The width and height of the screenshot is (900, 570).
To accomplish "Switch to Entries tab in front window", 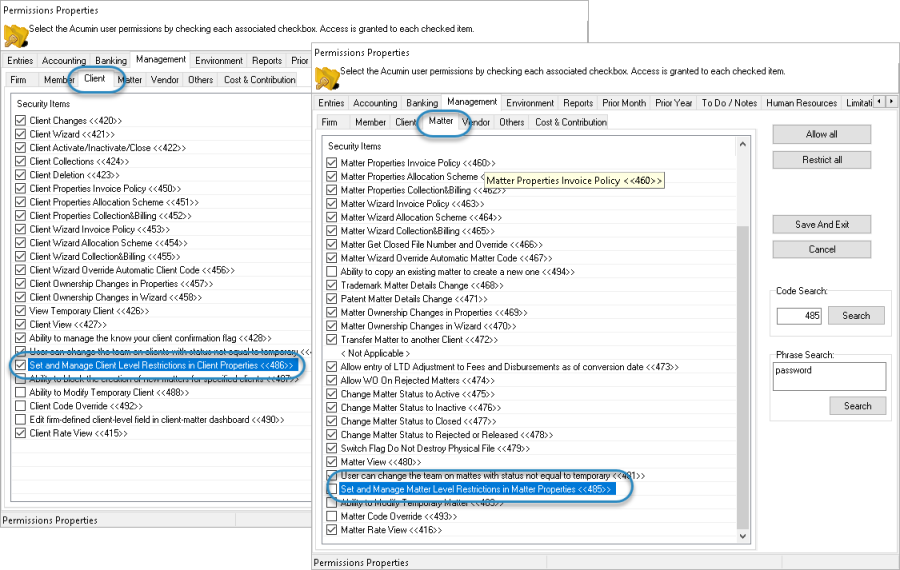I will 331,103.
